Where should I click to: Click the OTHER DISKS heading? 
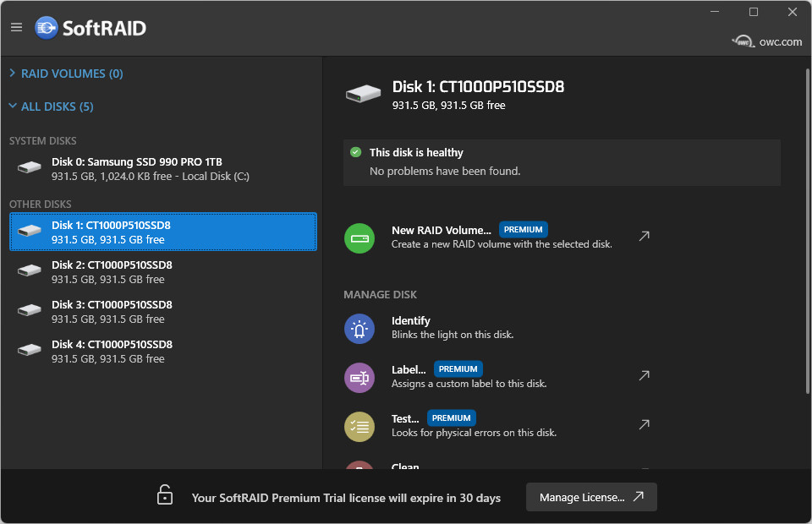tap(41, 205)
